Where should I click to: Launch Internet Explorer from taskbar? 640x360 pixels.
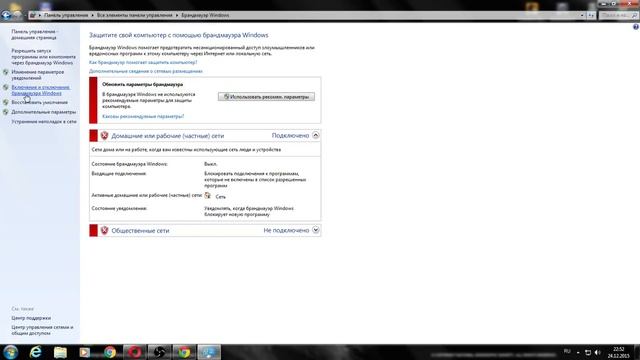tap(36, 352)
